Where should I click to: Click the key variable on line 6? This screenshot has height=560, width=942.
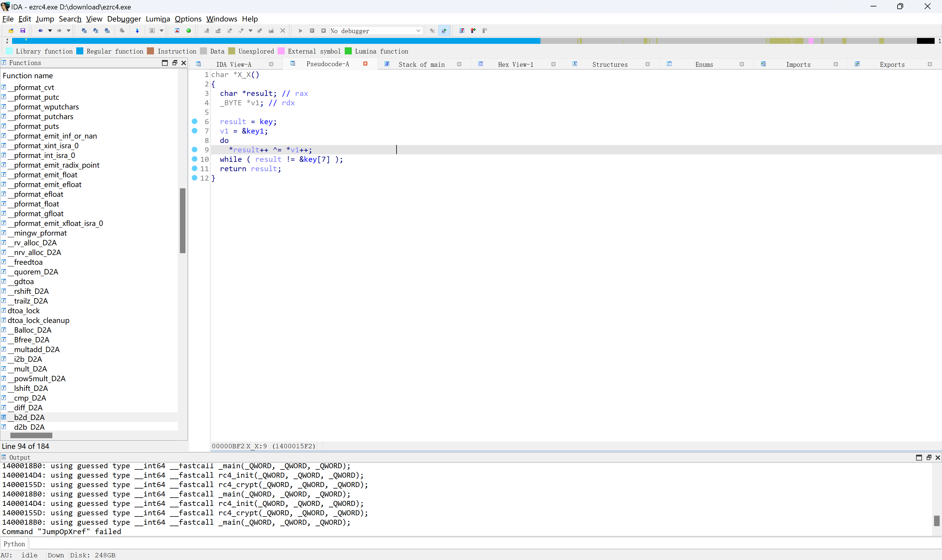266,121
